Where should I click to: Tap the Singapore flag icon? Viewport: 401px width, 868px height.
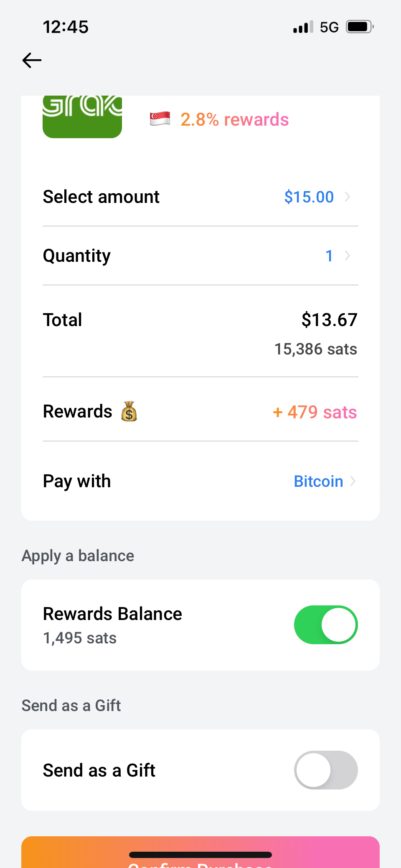click(x=160, y=119)
